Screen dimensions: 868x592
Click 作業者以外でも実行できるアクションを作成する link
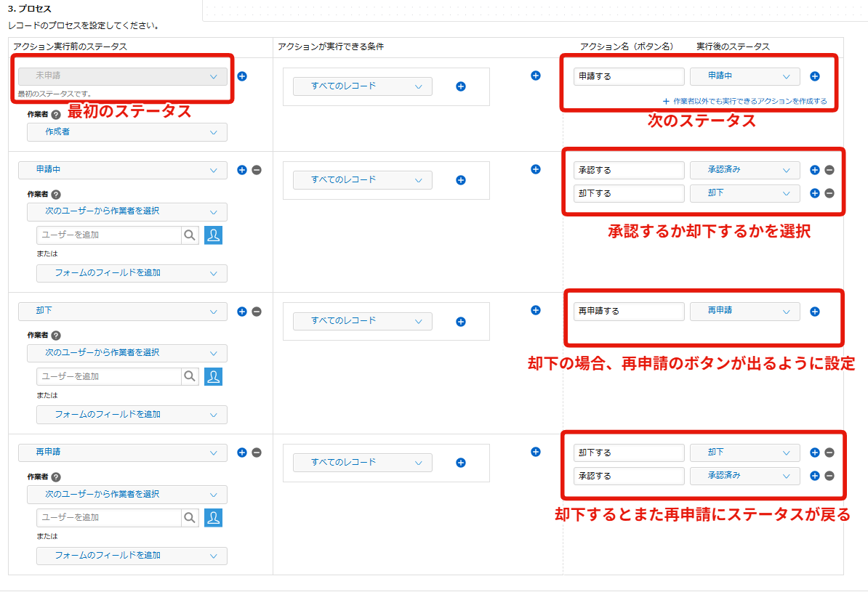tap(744, 101)
